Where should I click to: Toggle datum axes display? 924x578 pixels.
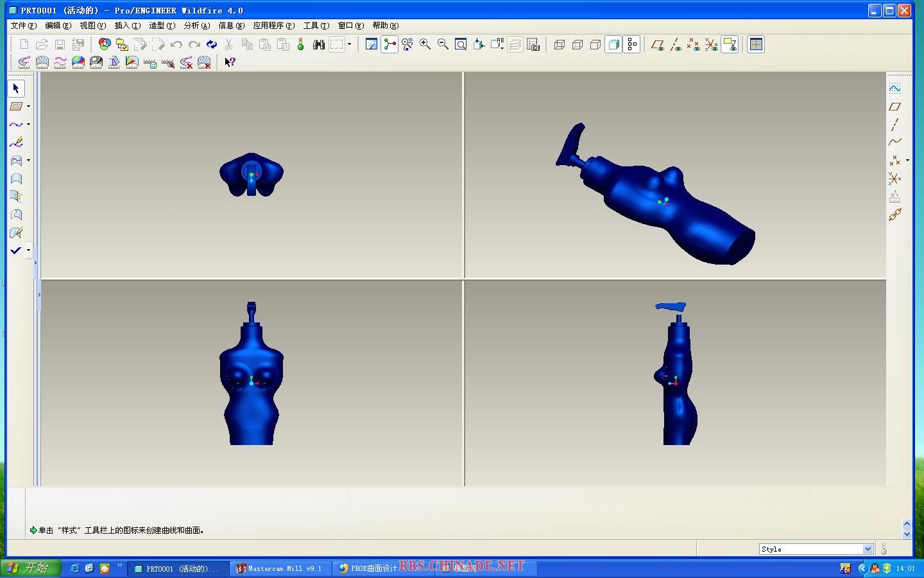(x=676, y=44)
